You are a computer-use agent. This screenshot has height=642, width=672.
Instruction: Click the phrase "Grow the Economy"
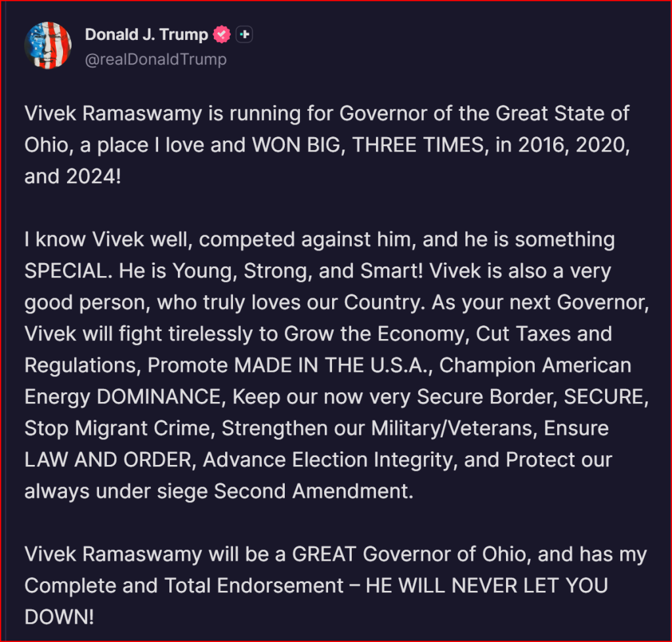click(x=373, y=334)
